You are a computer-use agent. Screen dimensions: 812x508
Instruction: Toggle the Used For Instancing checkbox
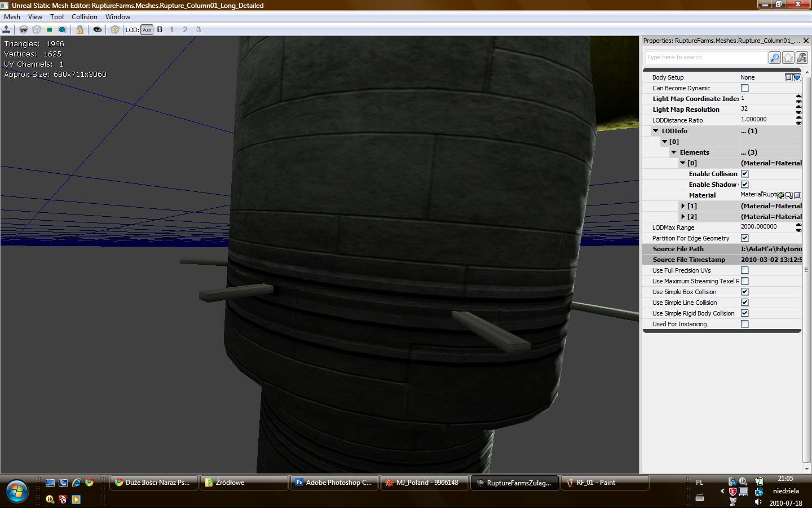744,324
